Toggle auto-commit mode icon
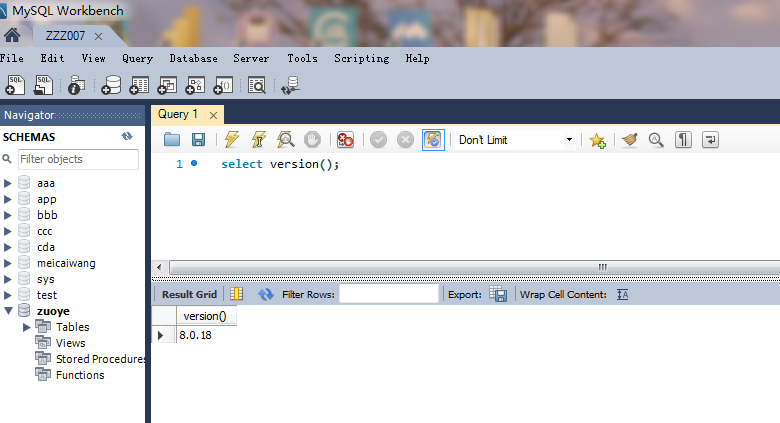Viewport: 780px width, 423px height. pyautogui.click(x=433, y=140)
